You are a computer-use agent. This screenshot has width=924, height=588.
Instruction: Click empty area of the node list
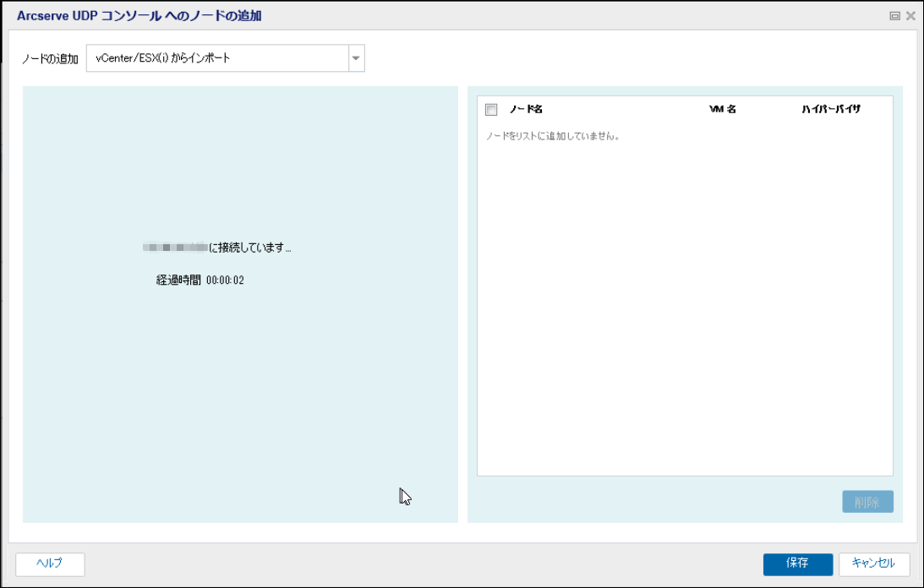click(x=685, y=321)
